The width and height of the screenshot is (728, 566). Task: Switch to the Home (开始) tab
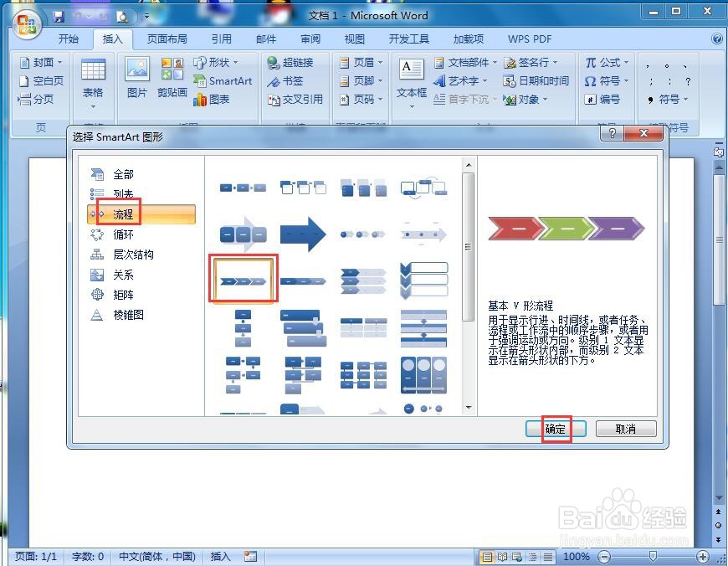click(x=69, y=39)
